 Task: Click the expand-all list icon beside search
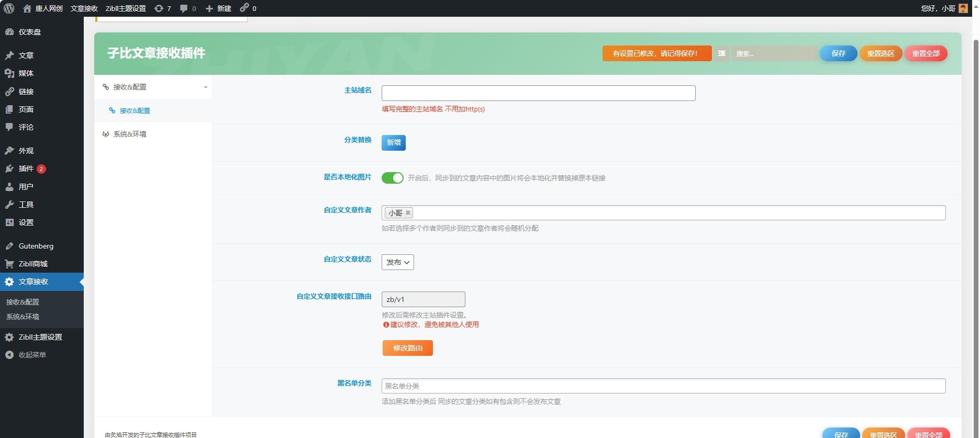[721, 53]
